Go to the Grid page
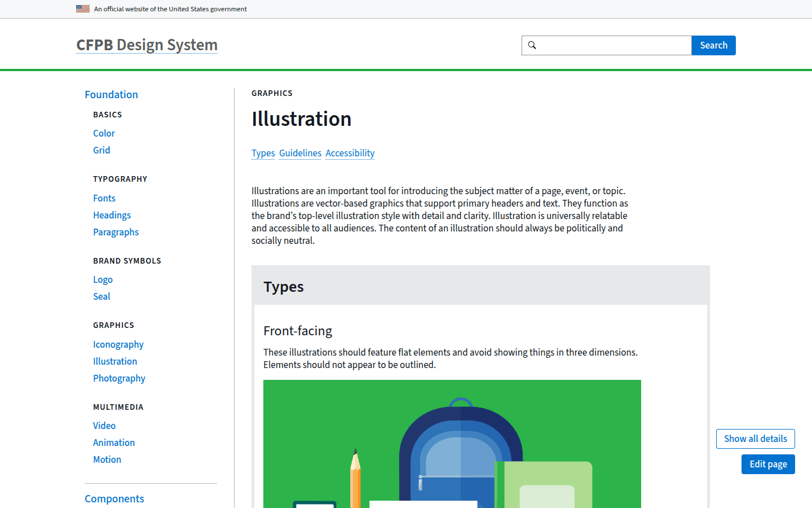Image resolution: width=812 pixels, height=508 pixels. pos(101,150)
